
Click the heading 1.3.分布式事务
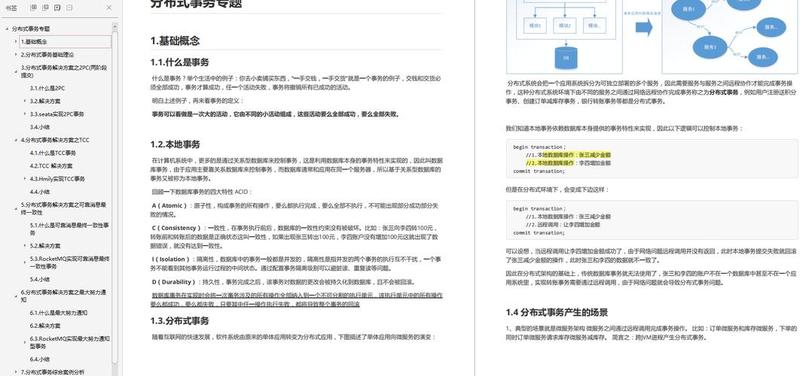[x=180, y=321]
